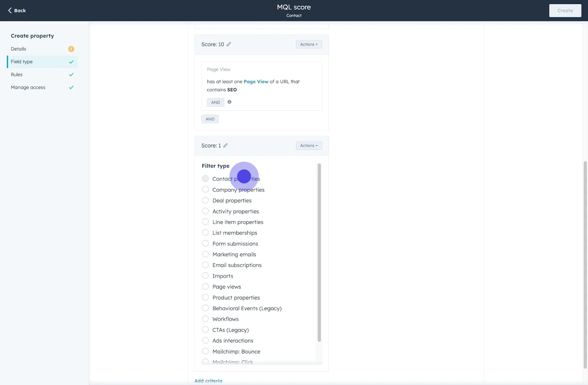The height and width of the screenshot is (385, 588).
Task: Click the Add criteria link
Action: tap(208, 381)
